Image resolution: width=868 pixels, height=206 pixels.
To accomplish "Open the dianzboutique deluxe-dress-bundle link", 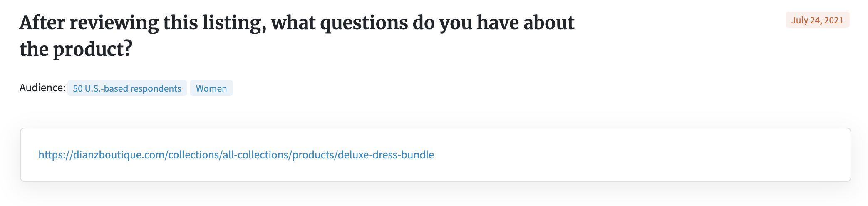I will click(x=236, y=155).
